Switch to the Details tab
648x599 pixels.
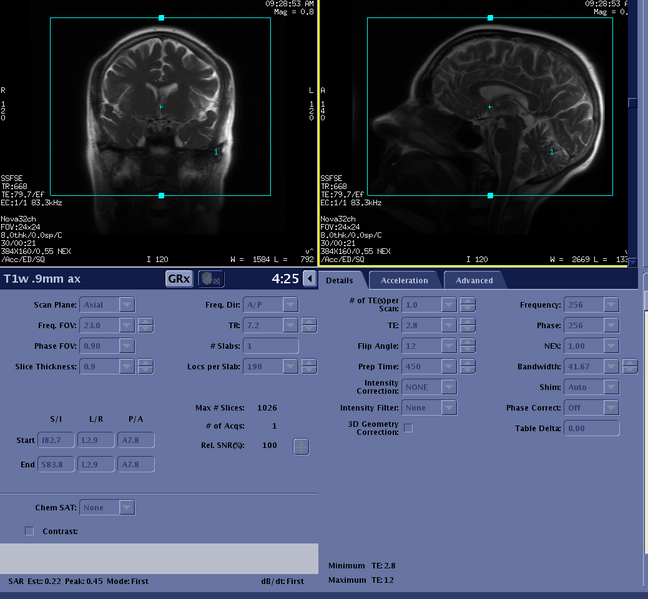[339, 280]
